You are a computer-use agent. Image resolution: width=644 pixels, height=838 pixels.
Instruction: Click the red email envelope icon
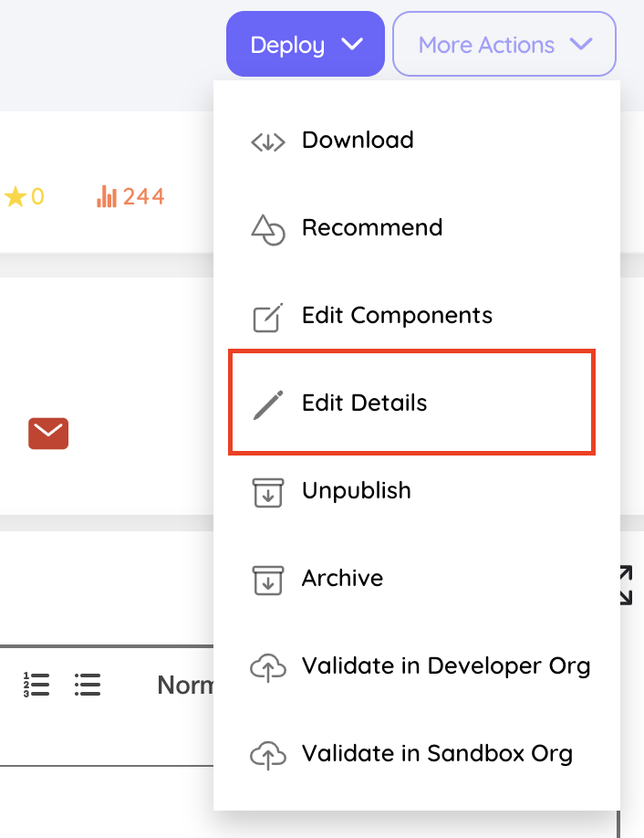(x=48, y=434)
